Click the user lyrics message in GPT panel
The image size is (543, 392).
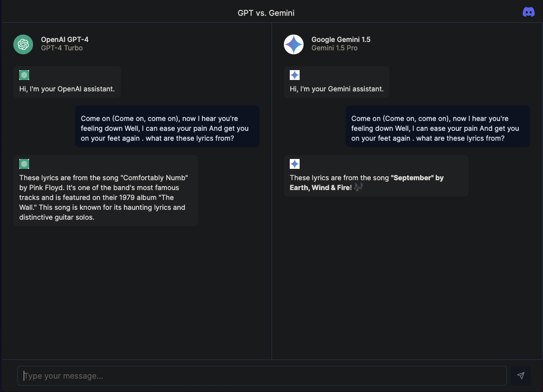(167, 128)
